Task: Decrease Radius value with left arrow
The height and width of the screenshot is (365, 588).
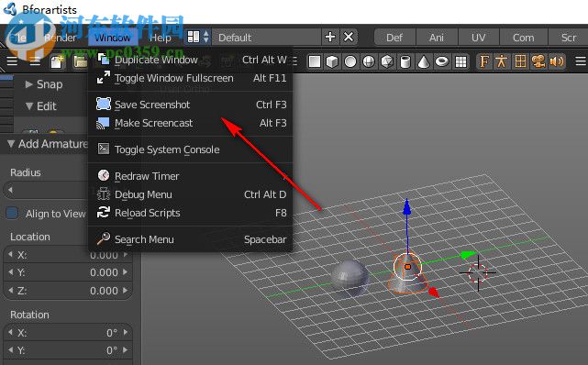Action: [x=10, y=190]
